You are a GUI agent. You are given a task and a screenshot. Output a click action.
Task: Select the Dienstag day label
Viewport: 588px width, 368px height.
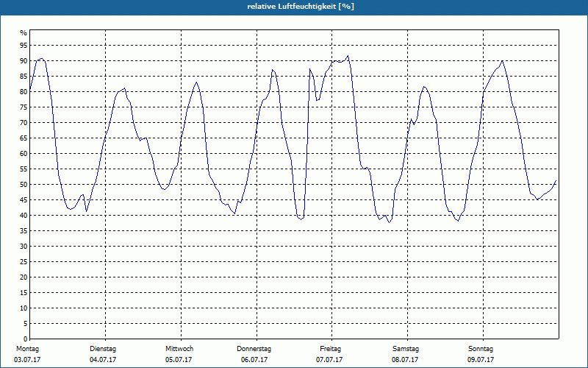click(103, 349)
